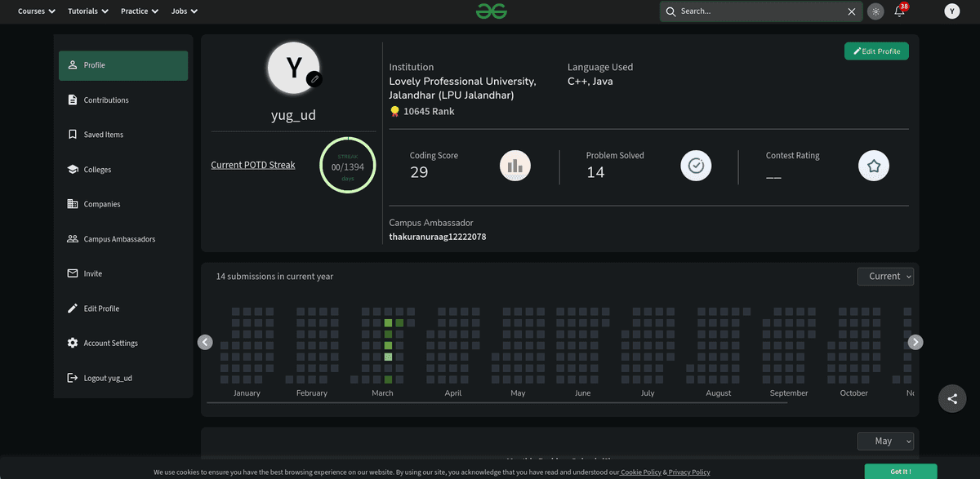Select Account Settings in sidebar
The image size is (980, 479).
pos(110,344)
